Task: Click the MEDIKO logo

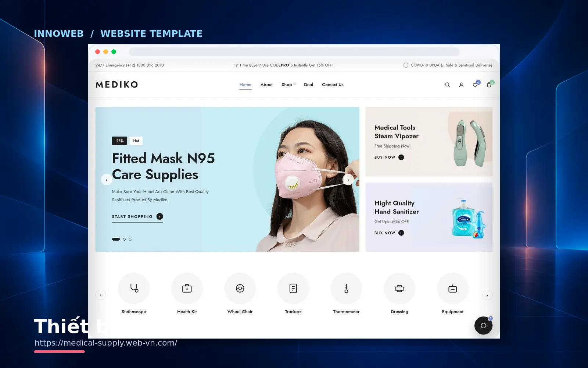Action: (x=117, y=85)
